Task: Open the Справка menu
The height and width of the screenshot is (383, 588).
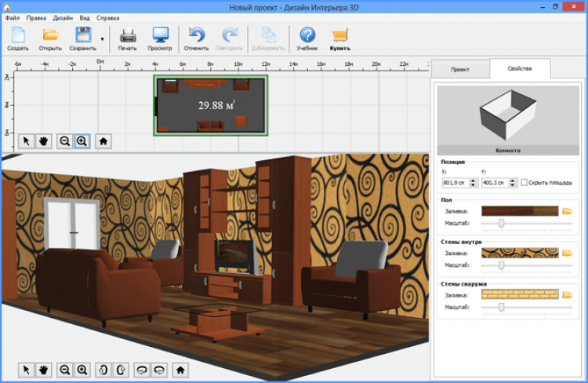Action: tap(108, 16)
